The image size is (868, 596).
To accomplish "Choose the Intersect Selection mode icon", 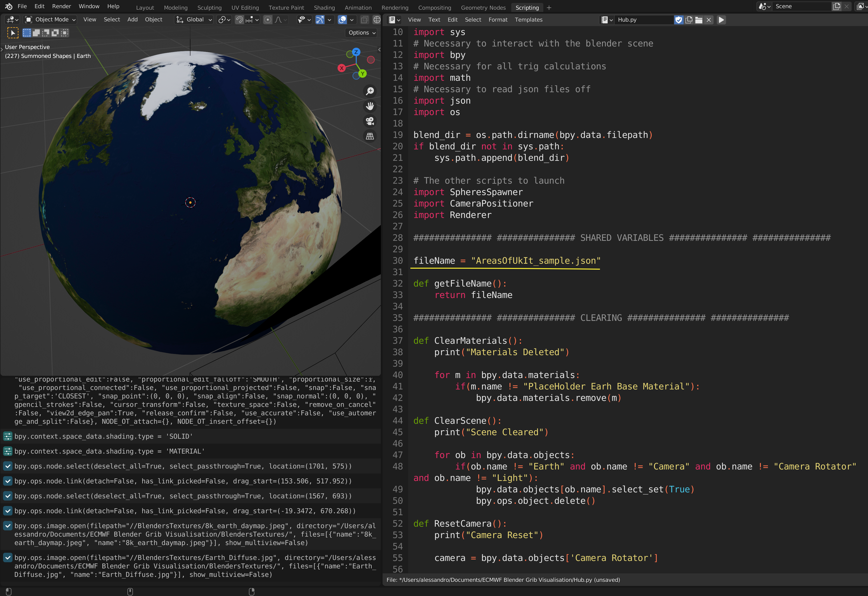I will coord(65,33).
